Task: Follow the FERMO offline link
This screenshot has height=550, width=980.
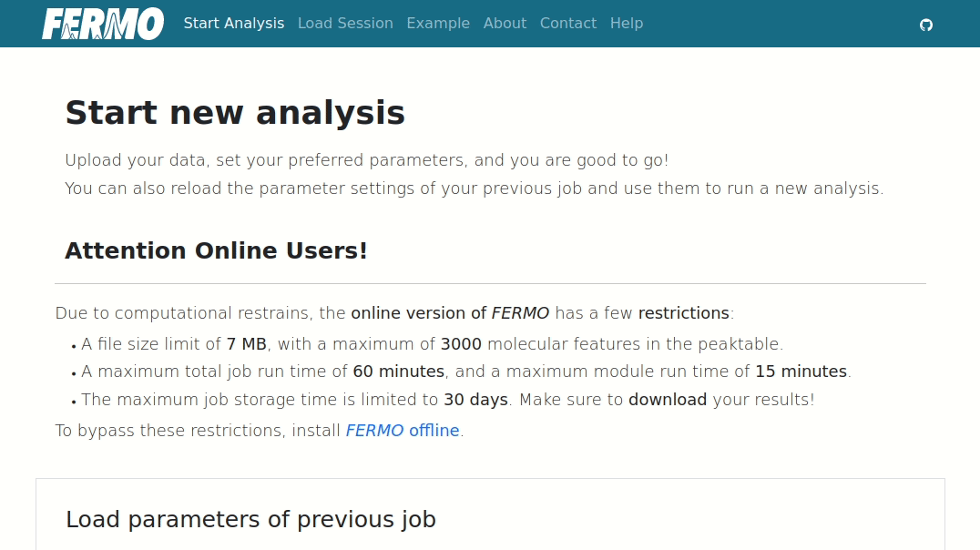Action: (x=403, y=431)
